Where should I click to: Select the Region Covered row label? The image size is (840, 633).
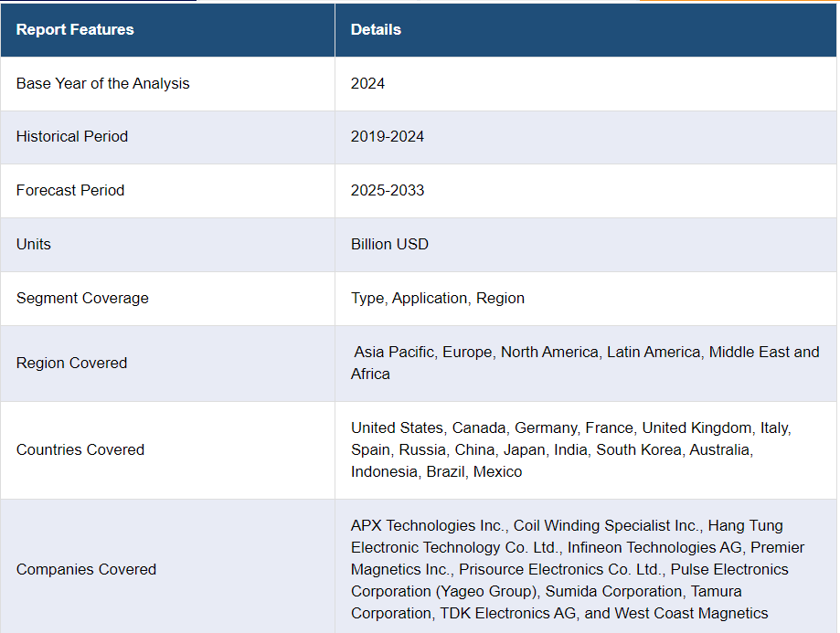72,363
